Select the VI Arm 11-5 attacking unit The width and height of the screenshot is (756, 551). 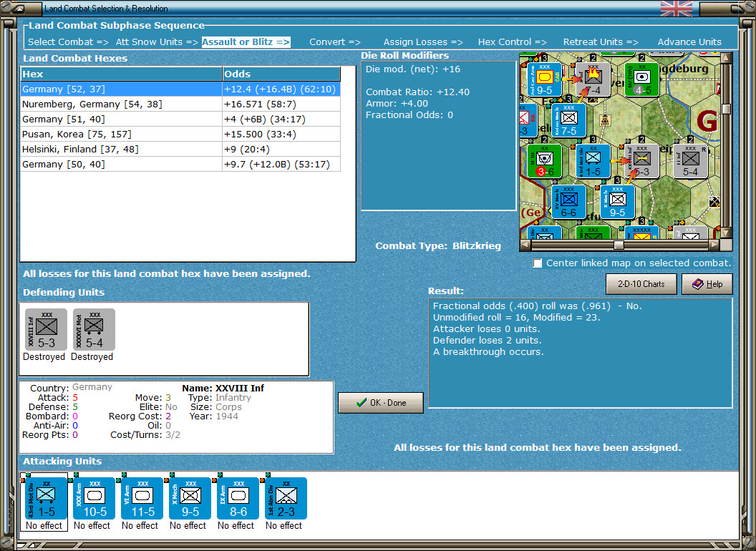[x=142, y=498]
